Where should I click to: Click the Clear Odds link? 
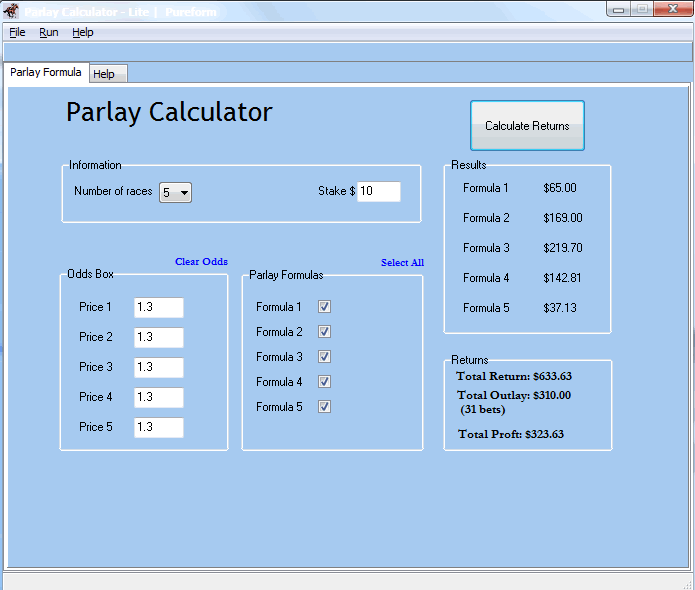point(201,262)
